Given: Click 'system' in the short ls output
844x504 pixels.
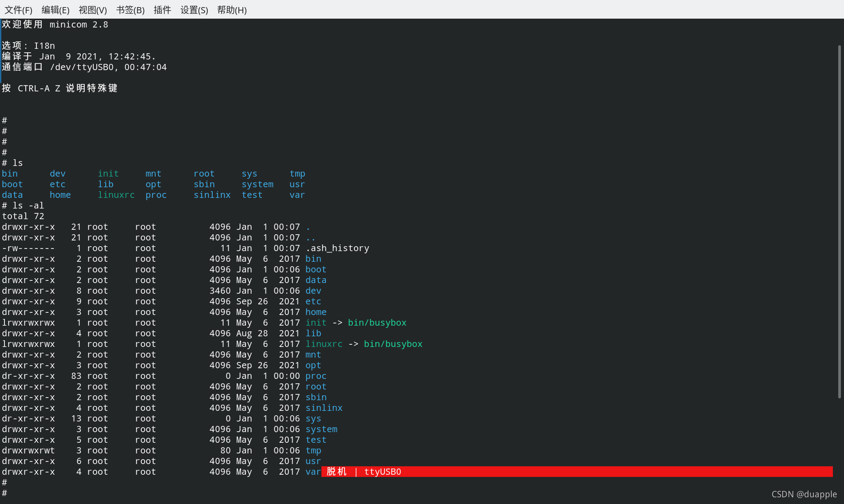Looking at the screenshot, I should [x=258, y=184].
